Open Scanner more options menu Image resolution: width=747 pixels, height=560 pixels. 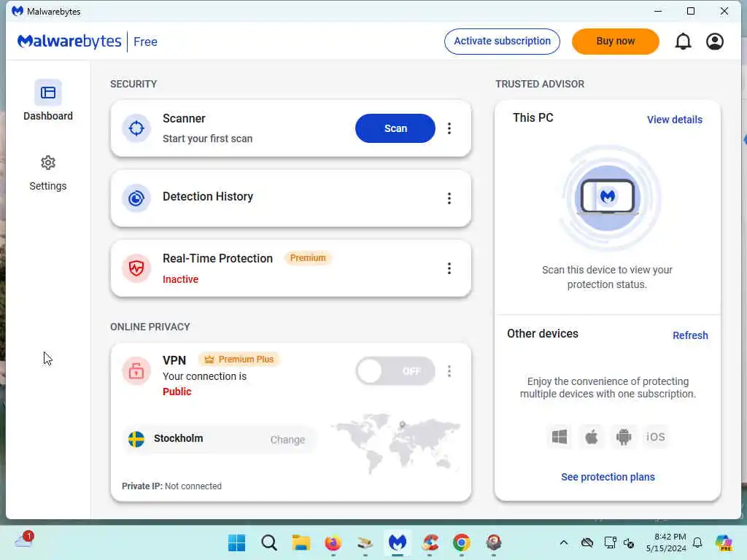449,128
